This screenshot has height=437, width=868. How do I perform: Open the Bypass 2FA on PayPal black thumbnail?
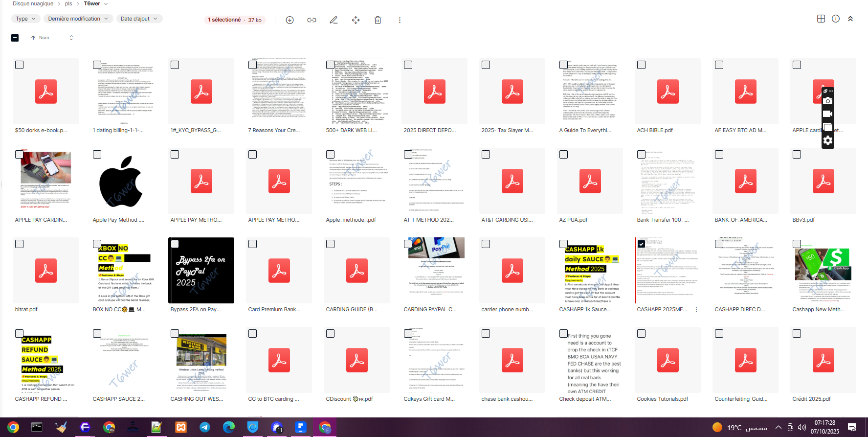pyautogui.click(x=201, y=270)
